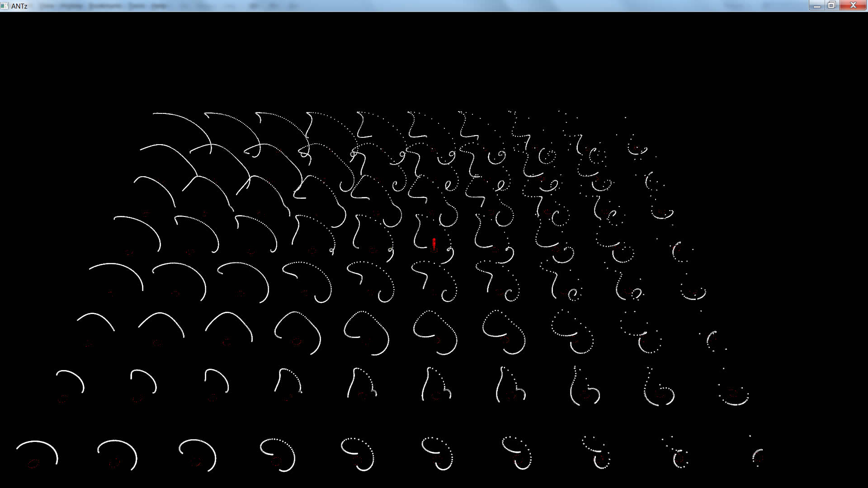Viewport: 868px width, 488px height.
Task: Close the ANTz window
Action: 853,5
